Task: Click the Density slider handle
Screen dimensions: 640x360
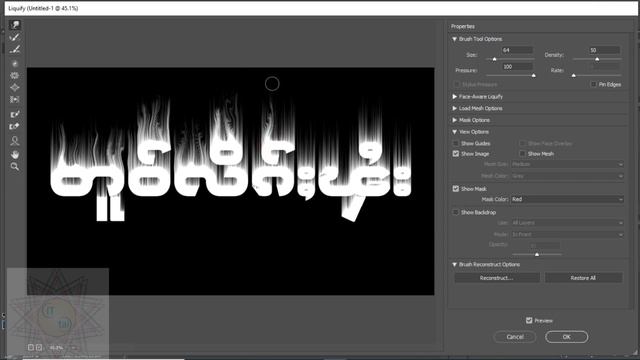Action: click(x=597, y=60)
